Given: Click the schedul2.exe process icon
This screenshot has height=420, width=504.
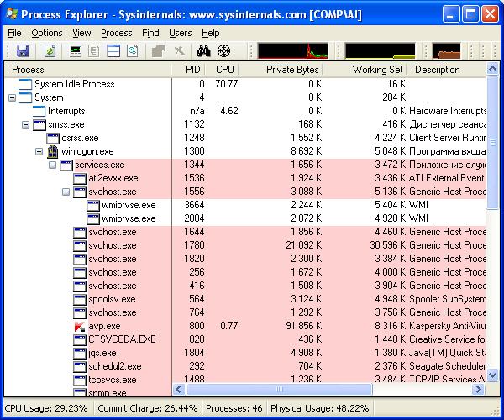Looking at the screenshot, I should [x=80, y=366].
